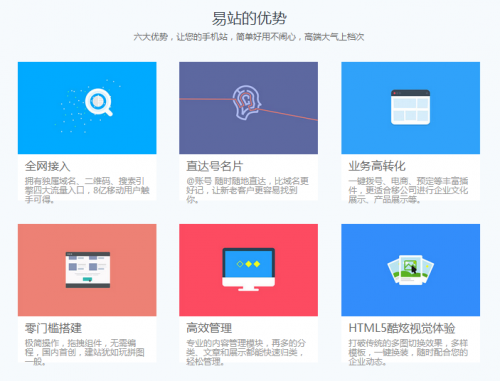Click the webpage builder layout icon
Viewport: 500px width, 381px height.
click(88, 270)
